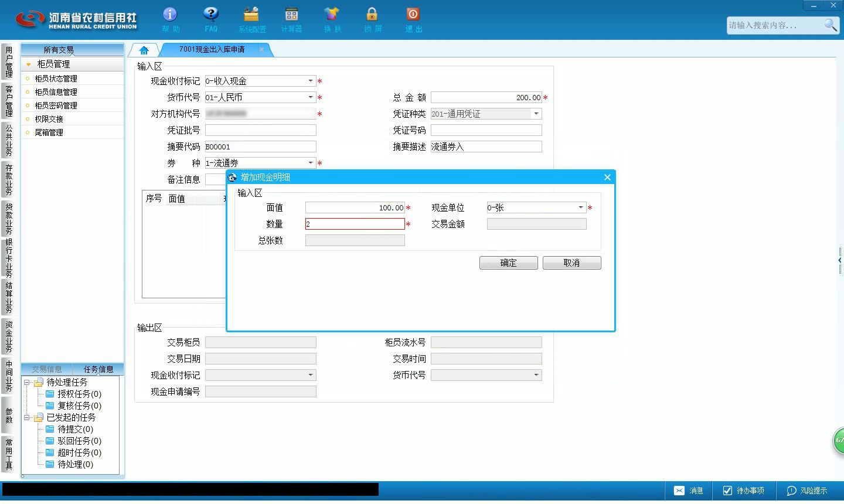Screen dimensions: 844x504
Task: Switch to the 任务信息 tab
Action: point(98,369)
